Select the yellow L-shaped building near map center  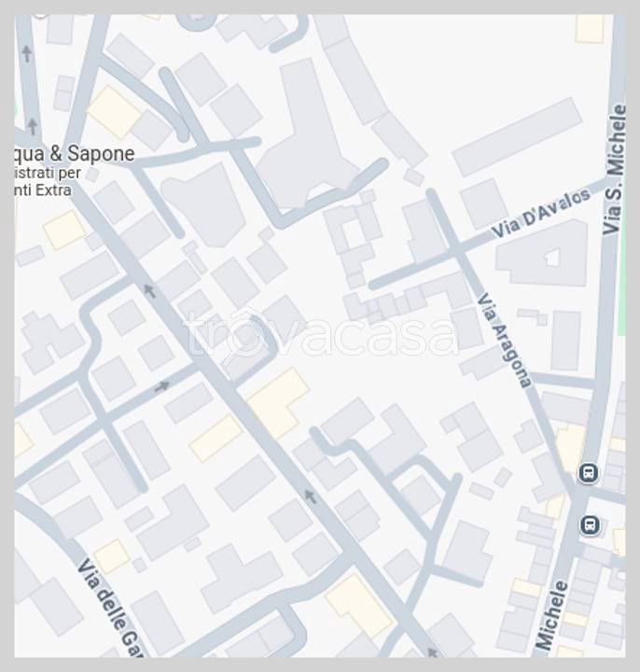(278, 401)
